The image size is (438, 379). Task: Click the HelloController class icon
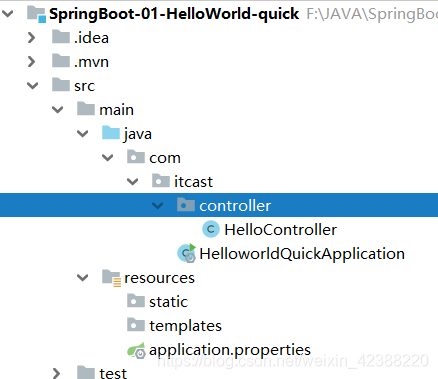[x=211, y=229]
